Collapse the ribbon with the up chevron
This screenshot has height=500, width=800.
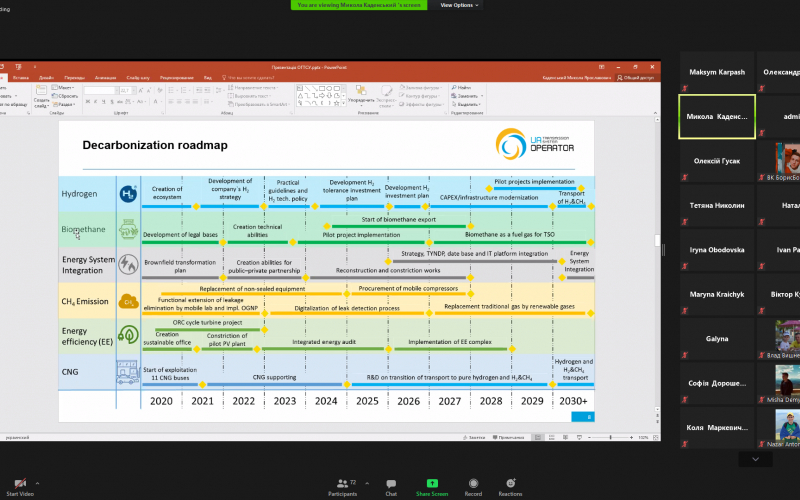click(x=656, y=113)
